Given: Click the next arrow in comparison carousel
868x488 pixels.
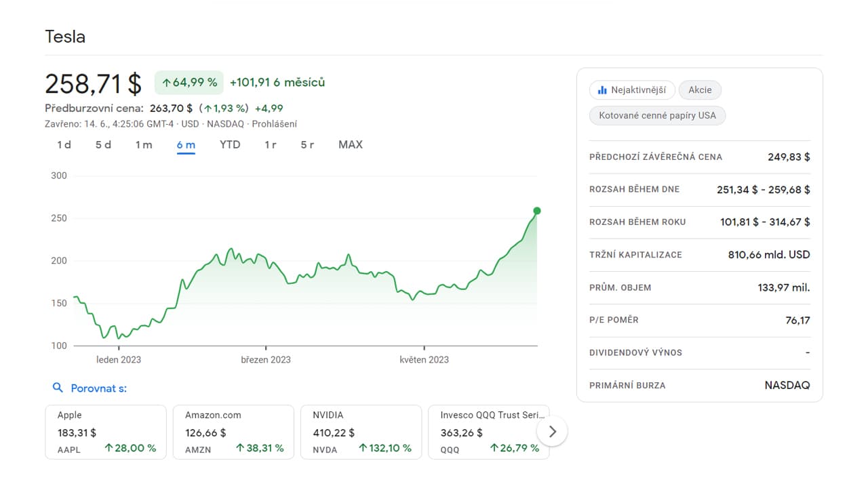Looking at the screenshot, I should [552, 431].
